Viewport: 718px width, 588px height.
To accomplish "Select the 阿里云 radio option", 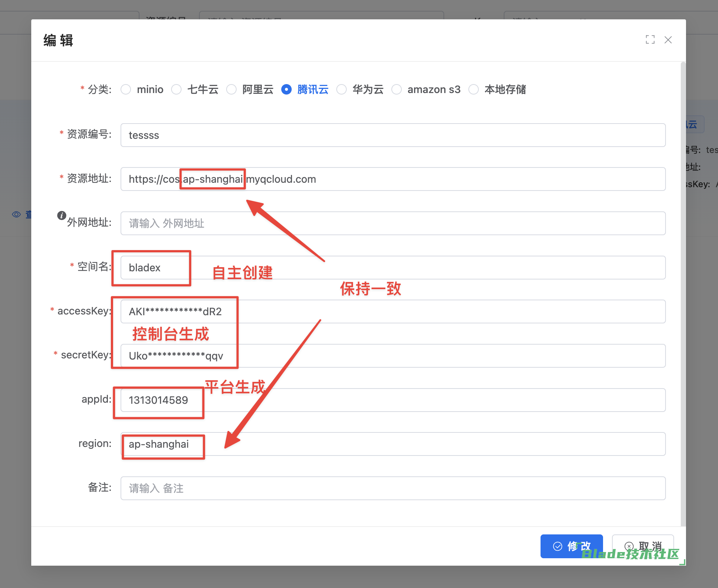I will point(231,89).
